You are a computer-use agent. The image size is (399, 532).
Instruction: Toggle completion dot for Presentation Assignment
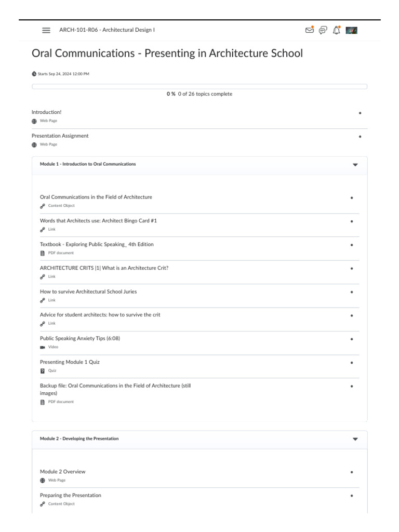360,137
